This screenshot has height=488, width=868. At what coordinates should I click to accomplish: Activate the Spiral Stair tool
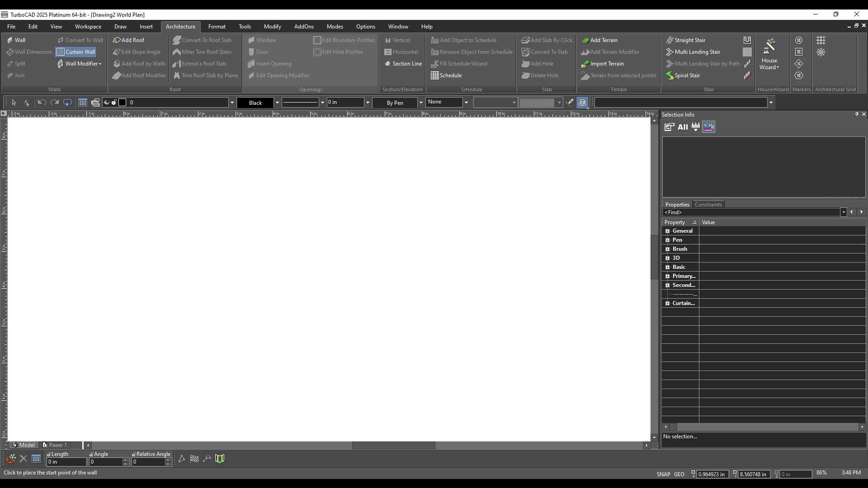(683, 75)
